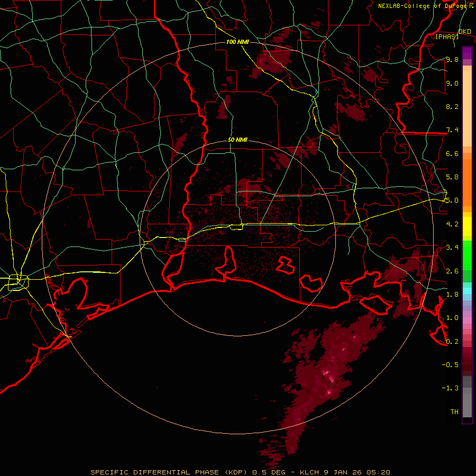
Task: Select the 1.8 scale label
Action: 452,295
